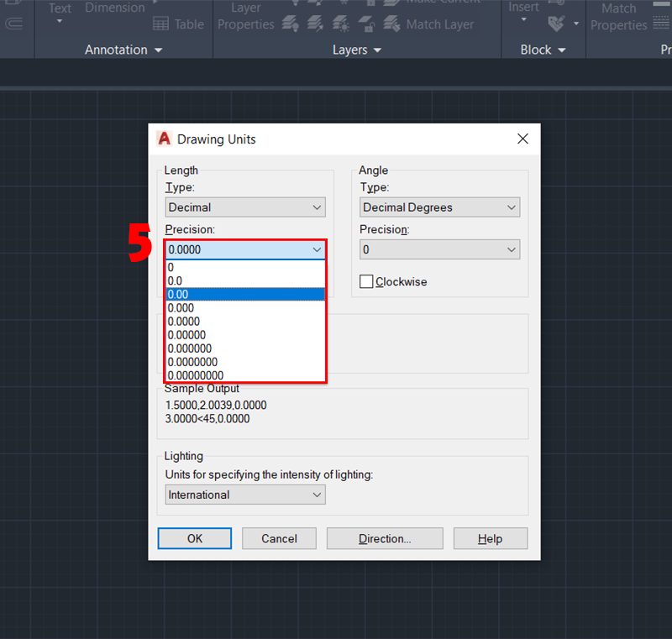Click the Direction... button
The image size is (672, 639).
coord(384,538)
